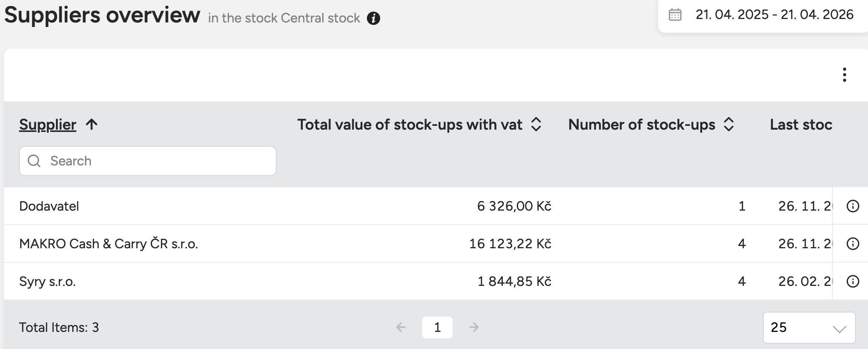
Task: Click the info icon next to Central stock
Action: pyautogui.click(x=374, y=18)
